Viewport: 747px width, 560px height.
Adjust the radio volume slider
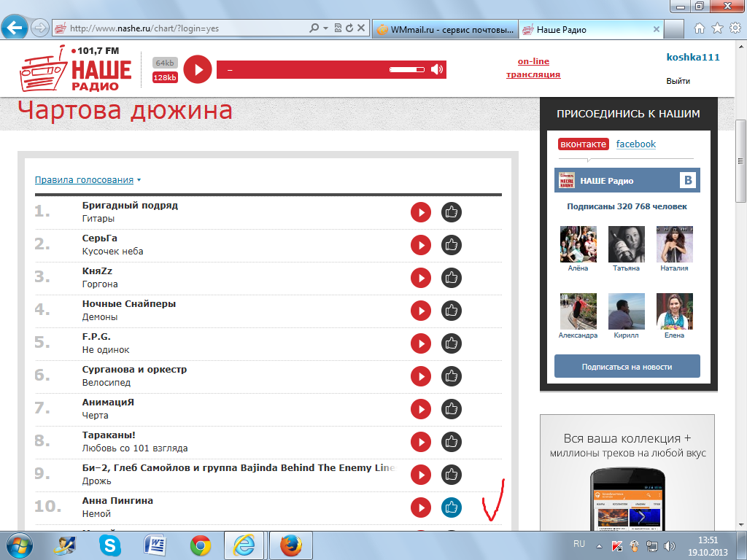point(407,69)
